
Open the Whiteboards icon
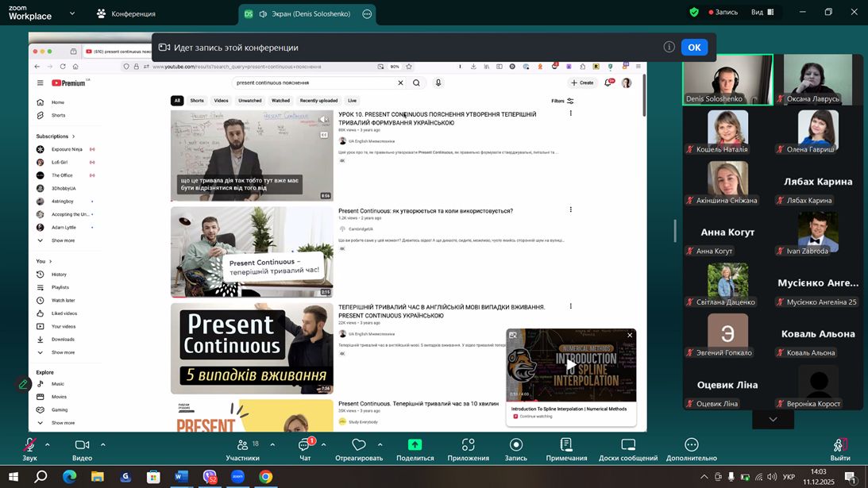coord(628,445)
